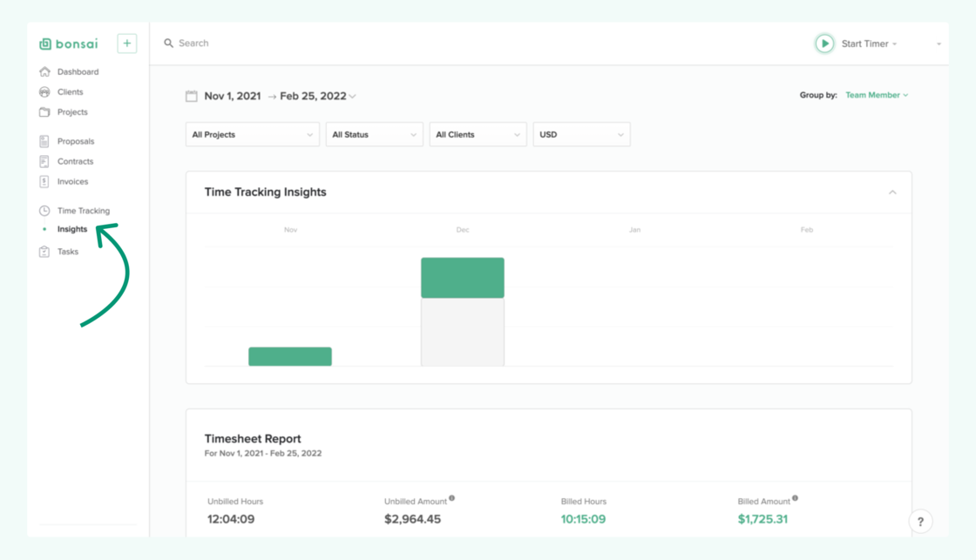976x560 pixels.
Task: Click the Time Tracking clock icon
Action: 44,210
